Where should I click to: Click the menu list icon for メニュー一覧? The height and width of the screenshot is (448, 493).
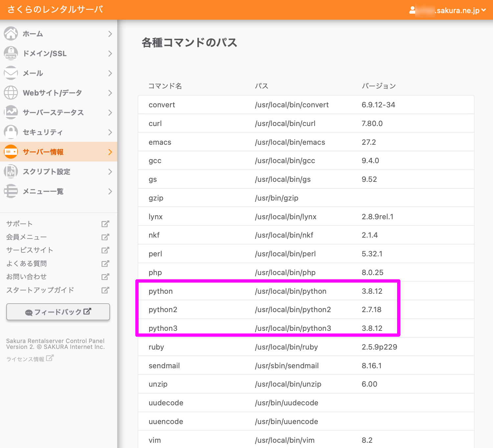[x=11, y=191]
